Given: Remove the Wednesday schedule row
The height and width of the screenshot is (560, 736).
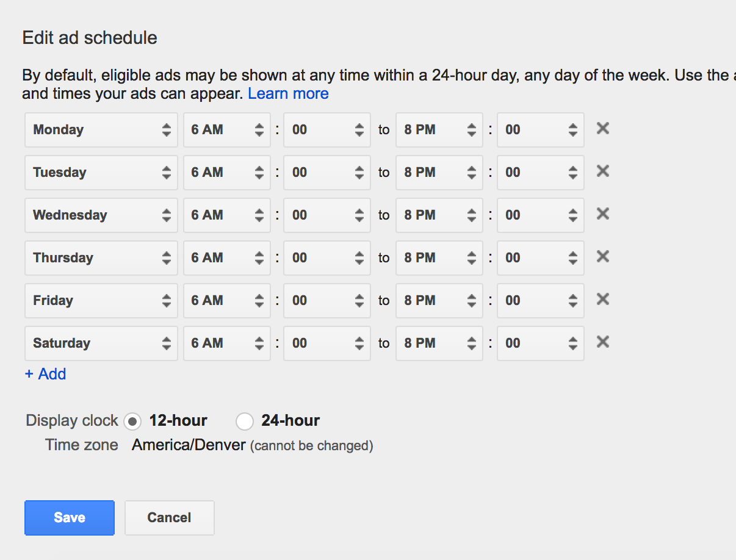Looking at the screenshot, I should click(x=602, y=214).
